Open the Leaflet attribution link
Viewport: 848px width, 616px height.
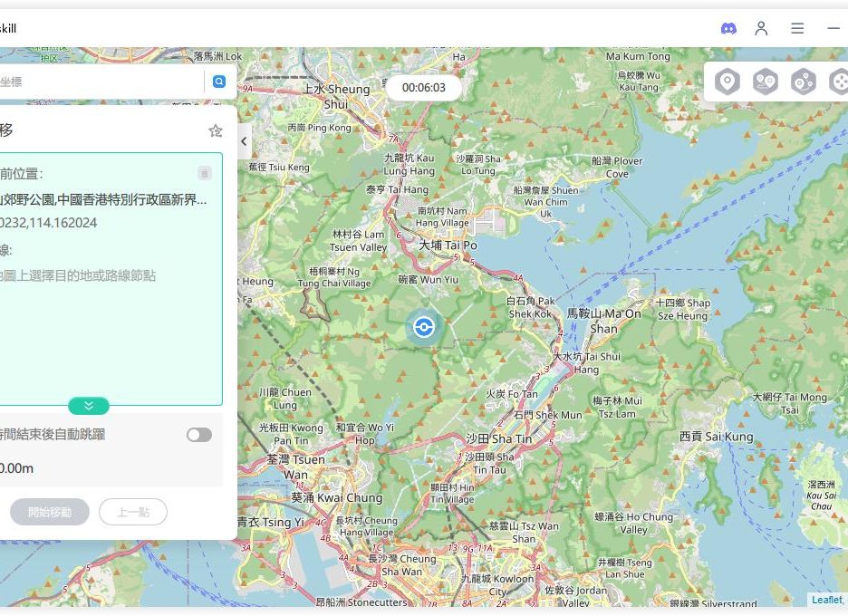point(825,600)
